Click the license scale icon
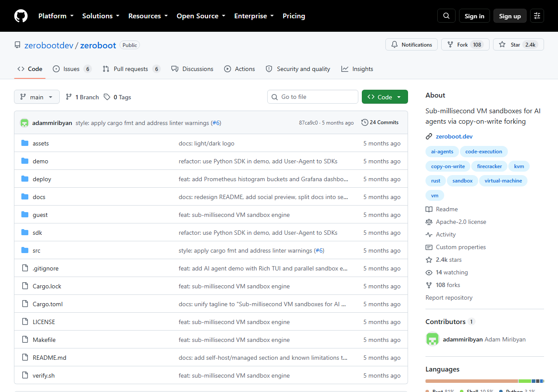 tap(429, 222)
